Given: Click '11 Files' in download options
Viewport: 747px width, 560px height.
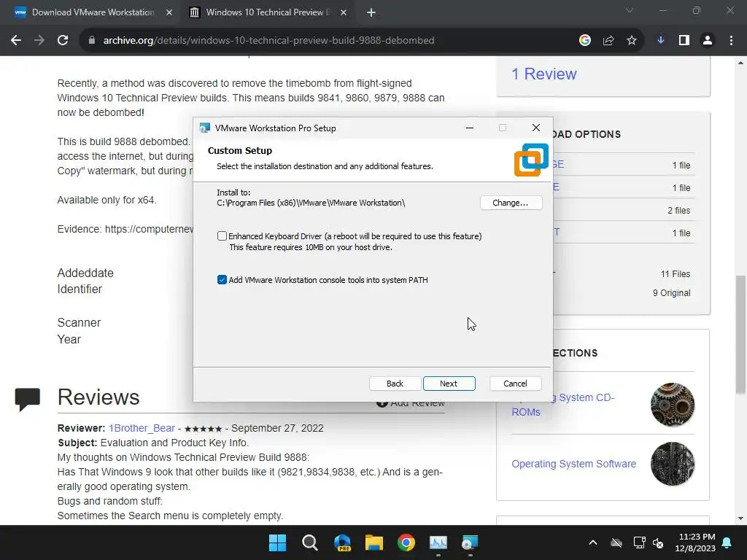Looking at the screenshot, I should pyautogui.click(x=675, y=274).
